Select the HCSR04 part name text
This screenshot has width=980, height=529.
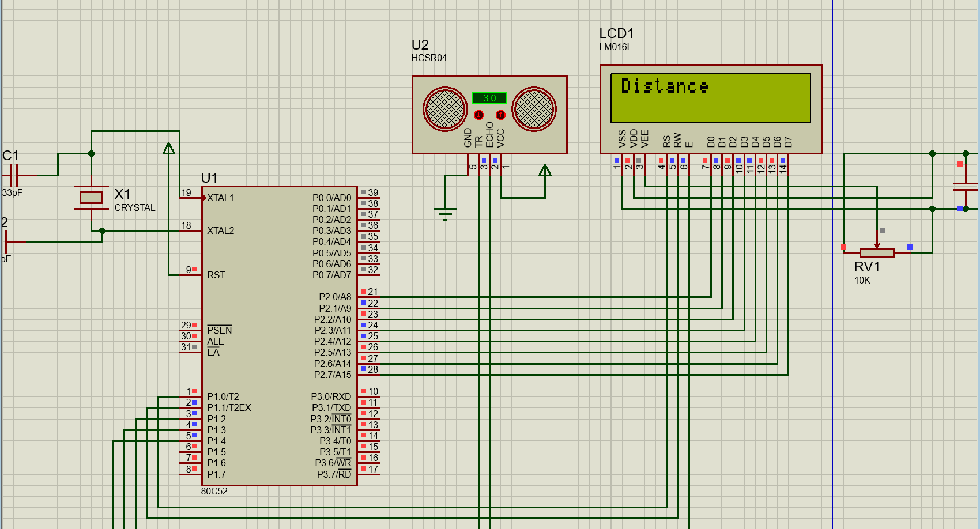(429, 58)
